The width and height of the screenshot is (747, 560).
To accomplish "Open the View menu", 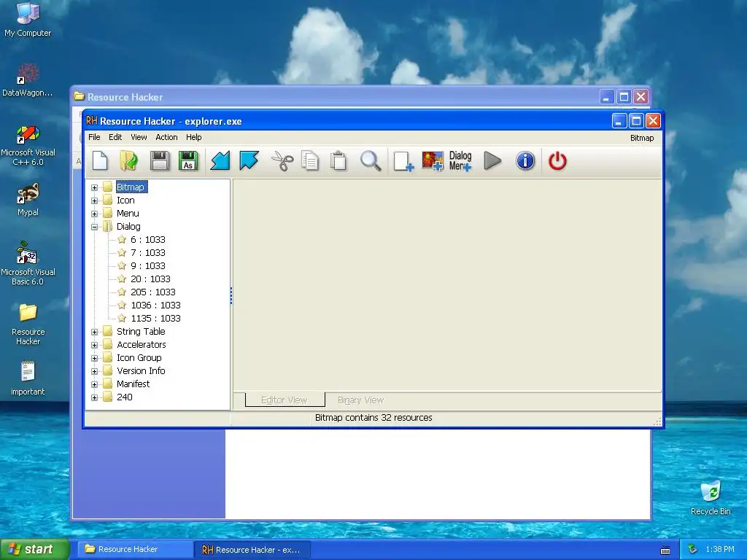I will 139,137.
